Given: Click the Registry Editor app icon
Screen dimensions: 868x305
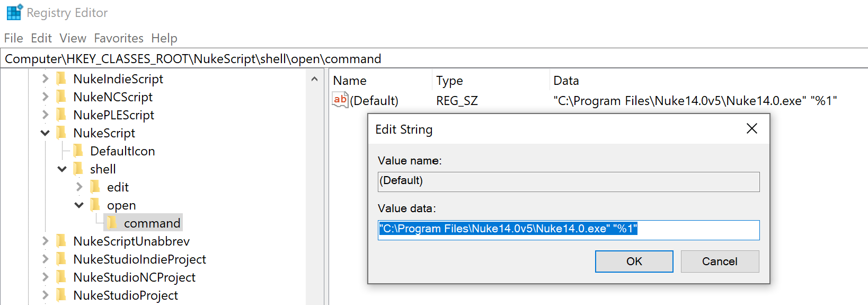Looking at the screenshot, I should [15, 12].
